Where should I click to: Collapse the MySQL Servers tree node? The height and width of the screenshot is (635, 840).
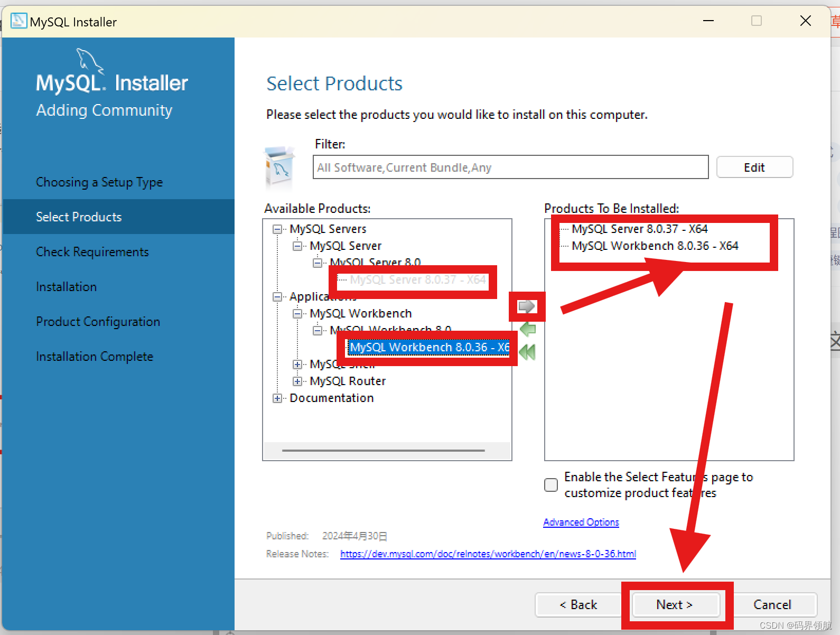pyautogui.click(x=277, y=229)
